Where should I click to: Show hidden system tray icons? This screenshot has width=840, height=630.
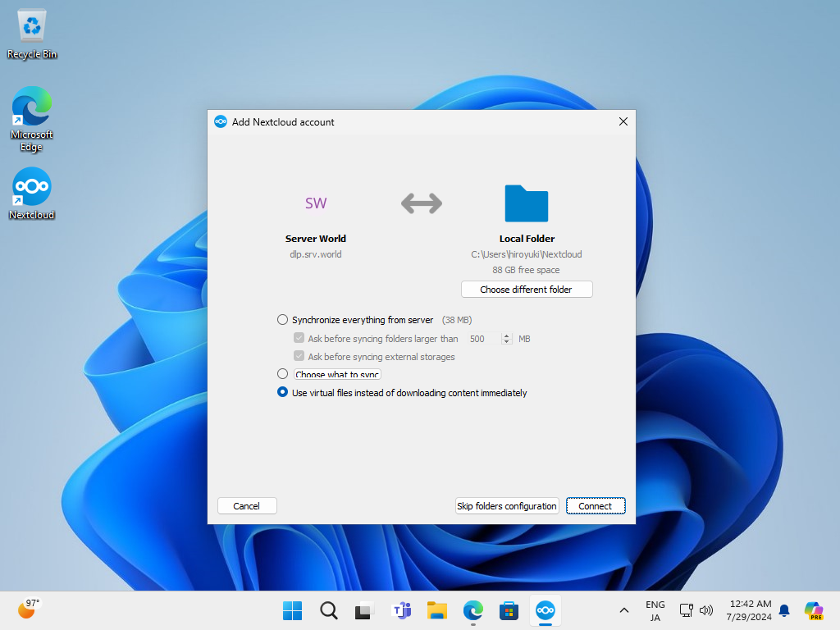point(624,610)
